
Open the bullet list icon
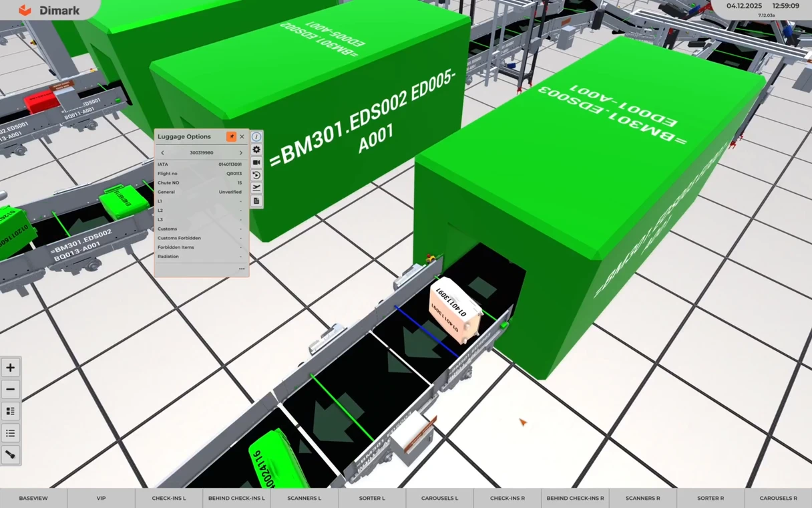click(x=11, y=433)
